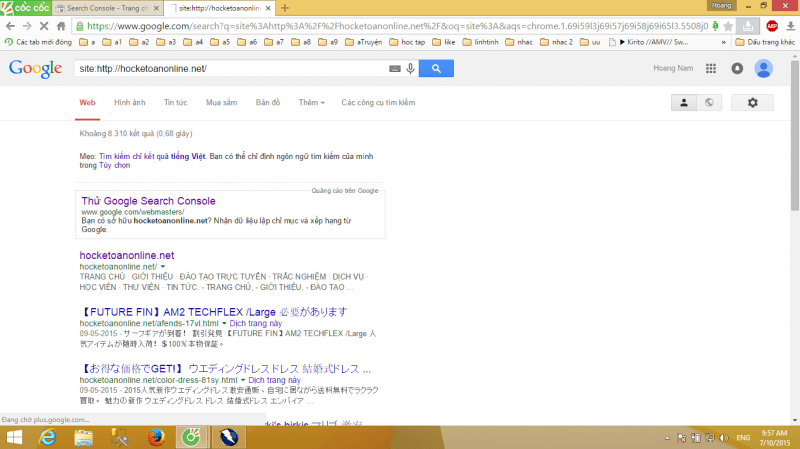Select the Web search tab
Viewport: 800px width, 449px height.
point(87,103)
